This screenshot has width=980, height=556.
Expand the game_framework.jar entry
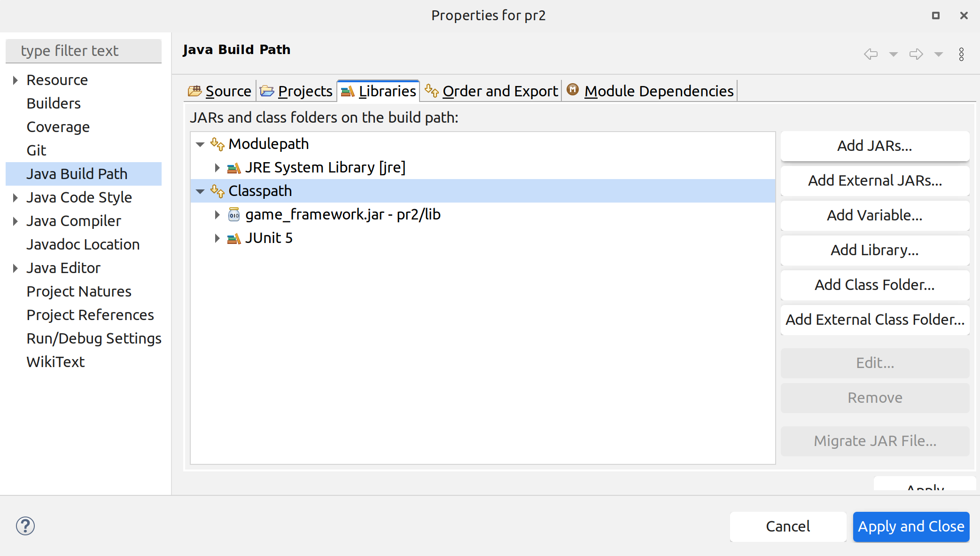pyautogui.click(x=217, y=215)
